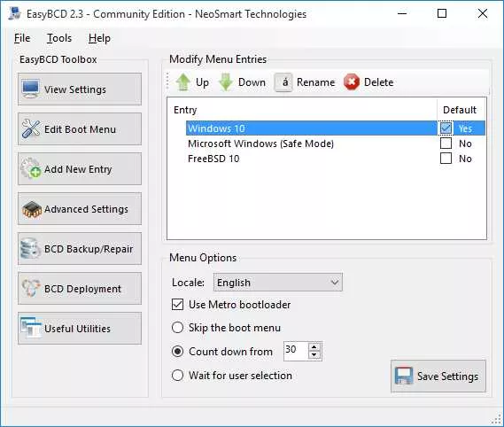Close the EasyBCD window

(483, 13)
